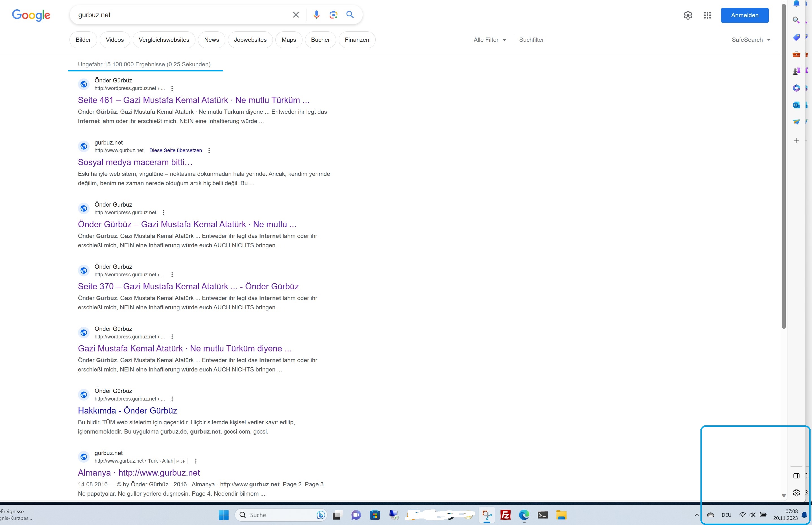
Task: Open Almanya · http://www.gurbuz.net result
Action: pyautogui.click(x=139, y=473)
